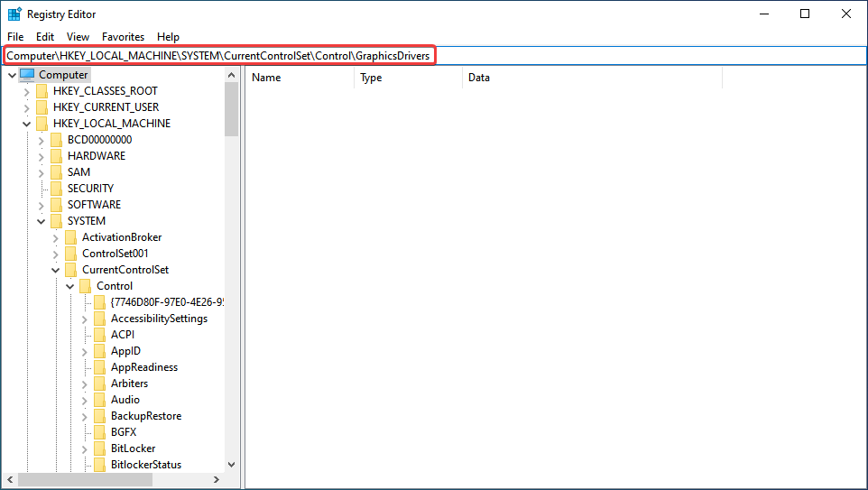Expand the ControlSet001 key

(55, 254)
